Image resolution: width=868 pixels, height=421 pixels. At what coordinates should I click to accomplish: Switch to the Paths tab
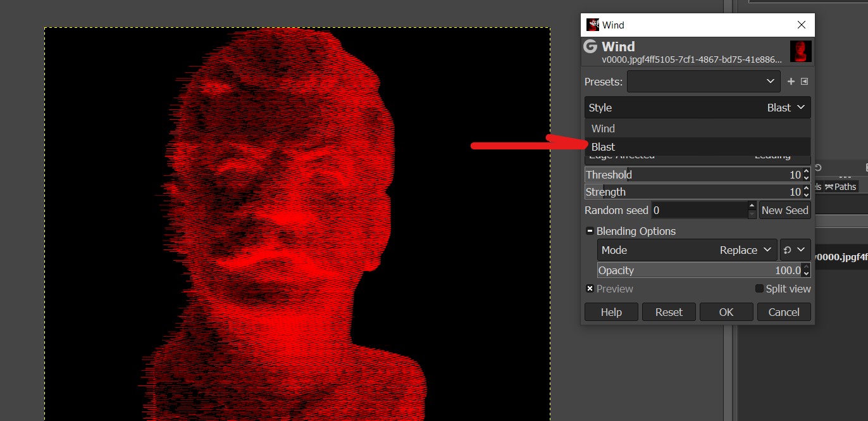841,187
